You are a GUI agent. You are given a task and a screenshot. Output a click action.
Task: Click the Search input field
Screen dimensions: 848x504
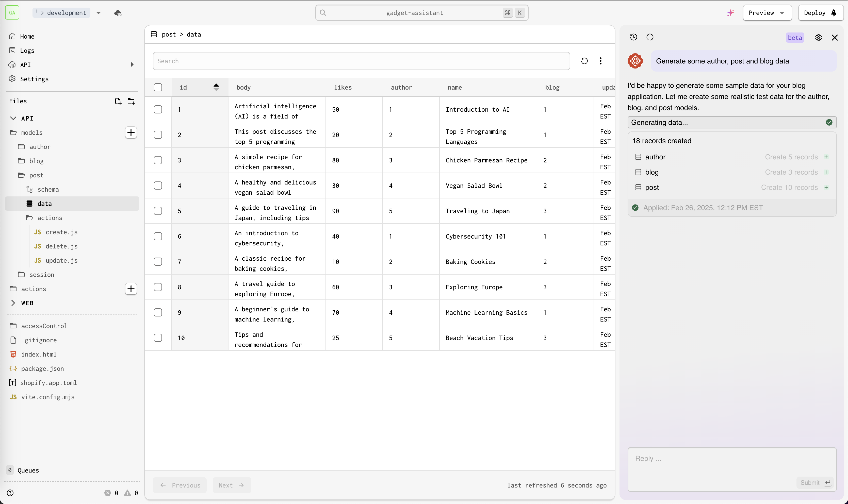[361, 61]
